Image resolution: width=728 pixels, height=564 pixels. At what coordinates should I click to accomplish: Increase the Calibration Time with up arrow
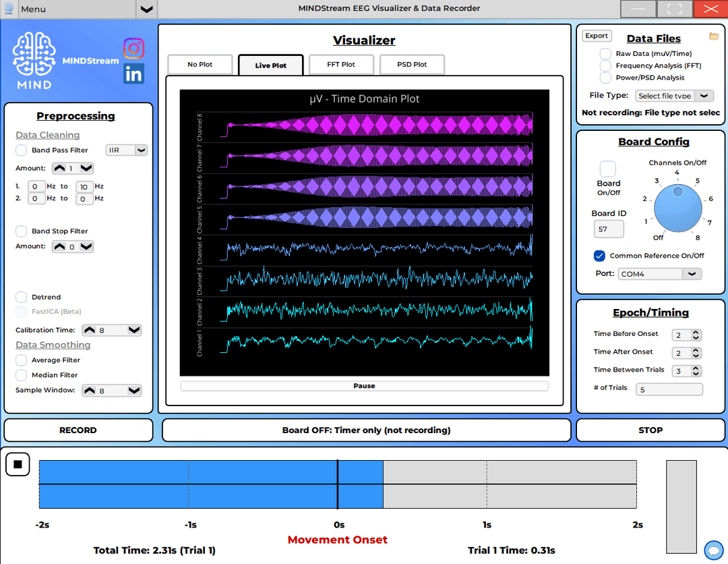click(89, 331)
